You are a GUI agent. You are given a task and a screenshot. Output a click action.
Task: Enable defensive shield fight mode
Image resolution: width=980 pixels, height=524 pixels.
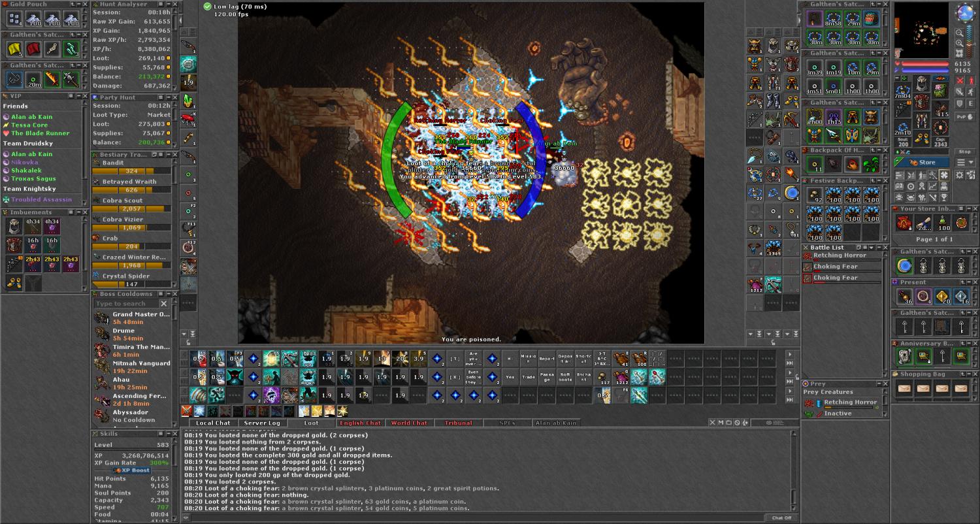960,104
